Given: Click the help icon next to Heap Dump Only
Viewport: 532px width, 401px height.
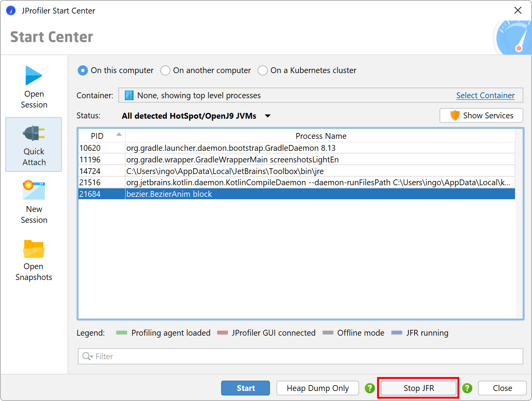Looking at the screenshot, I should click(x=370, y=388).
